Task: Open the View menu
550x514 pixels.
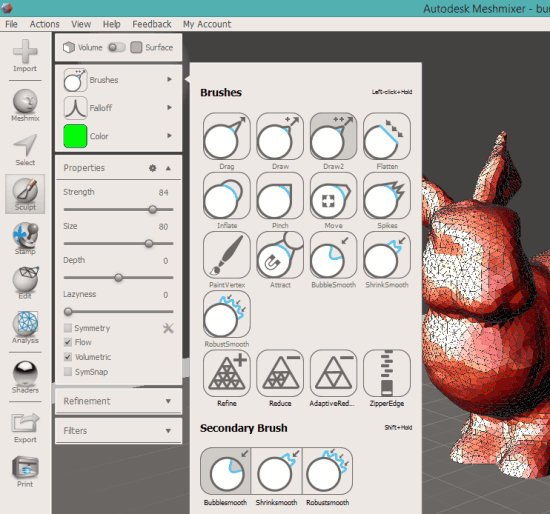Action: [x=81, y=24]
